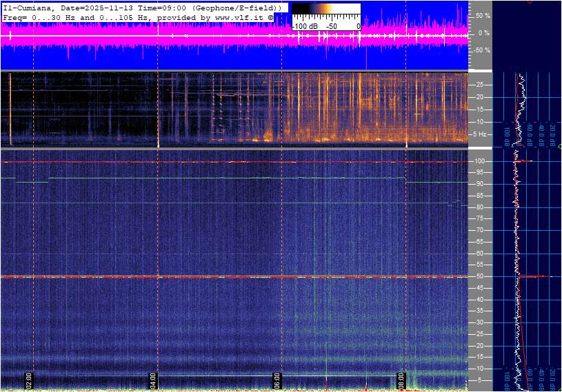Click the 90 Hz frequency axis tick

[478, 184]
